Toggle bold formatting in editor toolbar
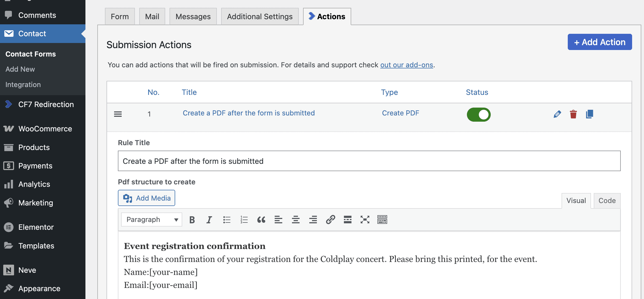This screenshot has height=299, width=644. coord(192,220)
